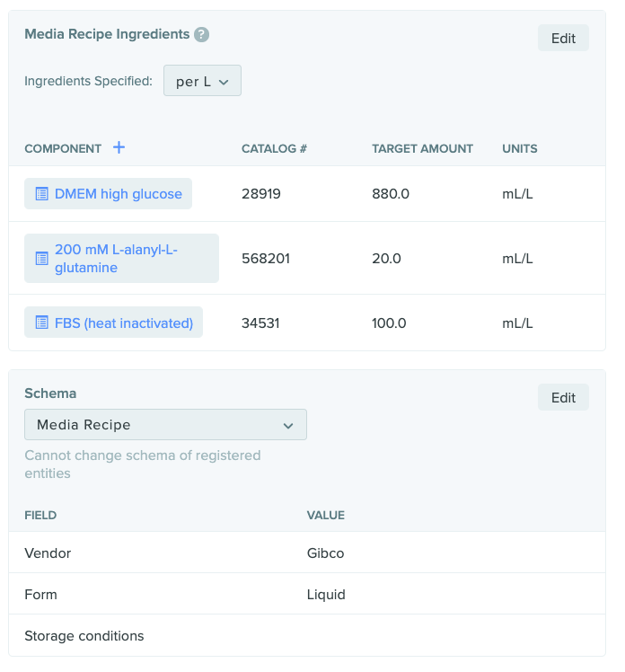The width and height of the screenshot is (625, 672).
Task: Open the DMEM high glucose link
Action: click(x=119, y=194)
